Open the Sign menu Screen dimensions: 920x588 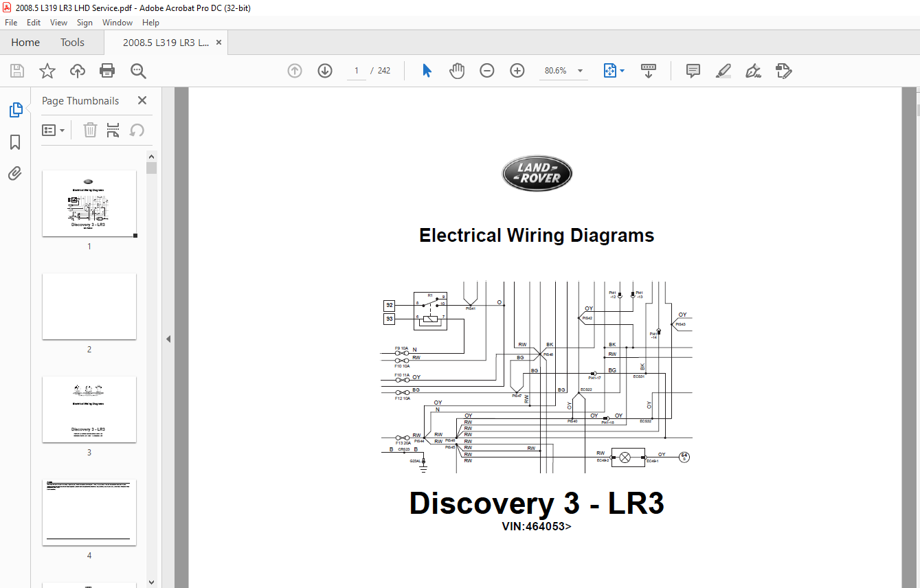[85, 23]
